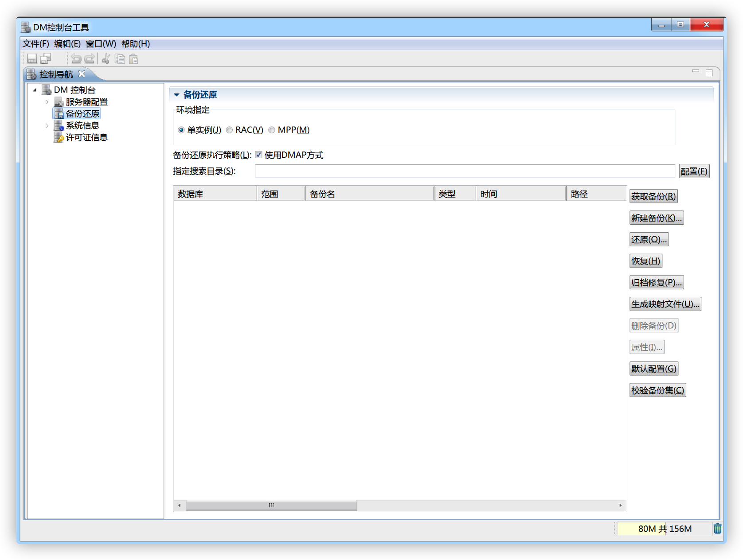The image size is (743, 560).
Task: Click the 路径 column header
Action: point(596,194)
